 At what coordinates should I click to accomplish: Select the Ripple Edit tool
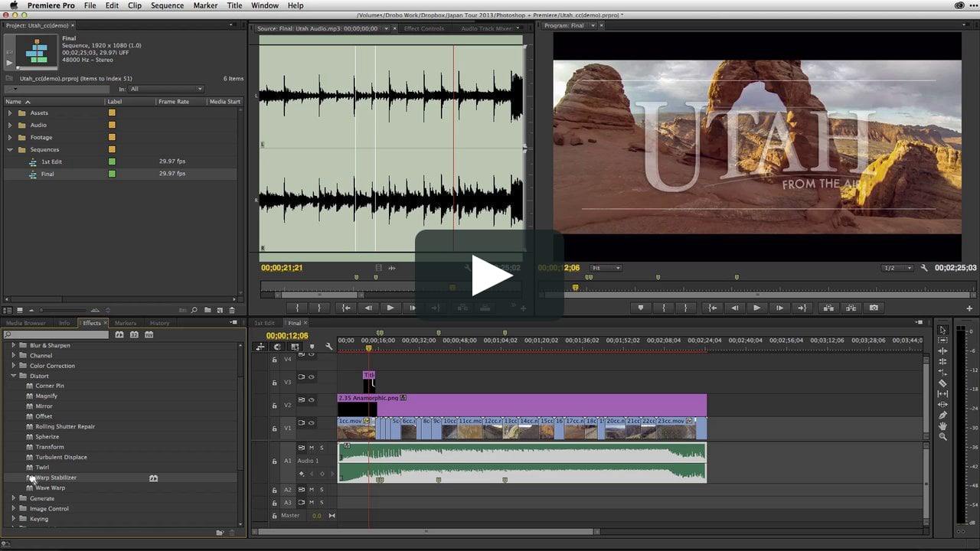point(942,351)
